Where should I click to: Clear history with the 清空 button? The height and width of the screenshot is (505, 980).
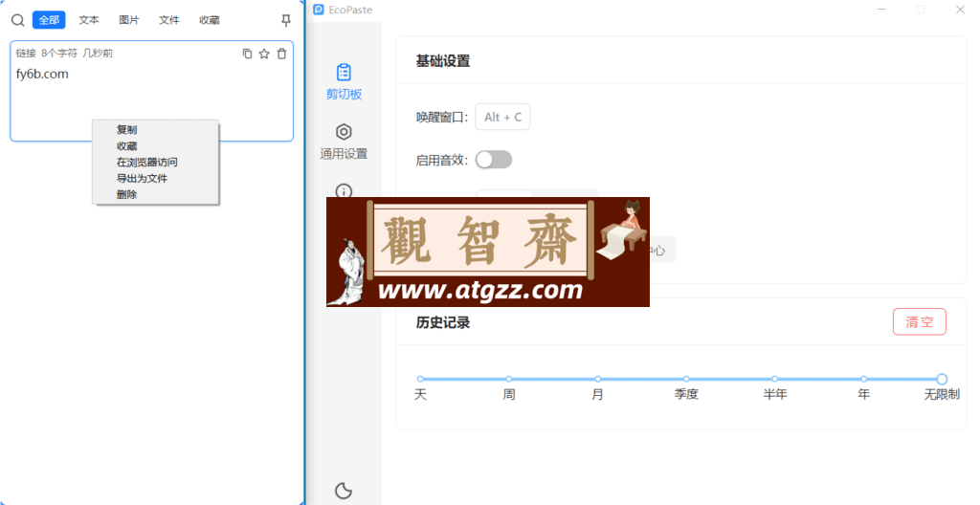click(920, 322)
